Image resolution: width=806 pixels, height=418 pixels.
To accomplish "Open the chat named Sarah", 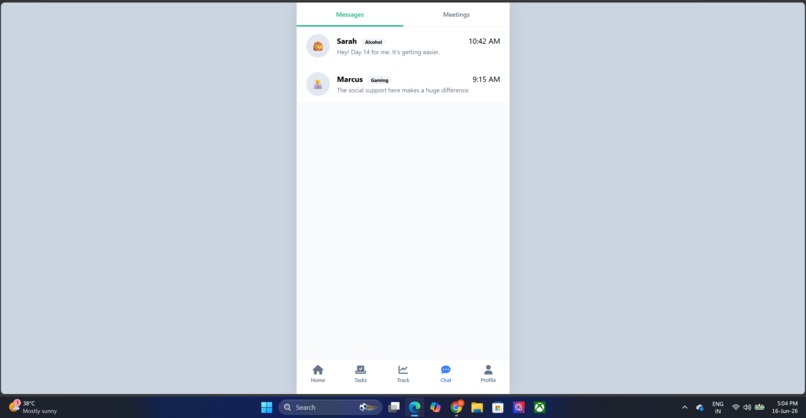I will (x=403, y=46).
